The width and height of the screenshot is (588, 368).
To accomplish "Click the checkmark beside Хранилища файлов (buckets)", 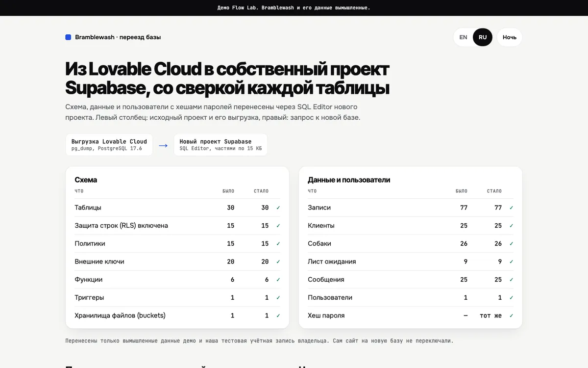I will (x=278, y=315).
